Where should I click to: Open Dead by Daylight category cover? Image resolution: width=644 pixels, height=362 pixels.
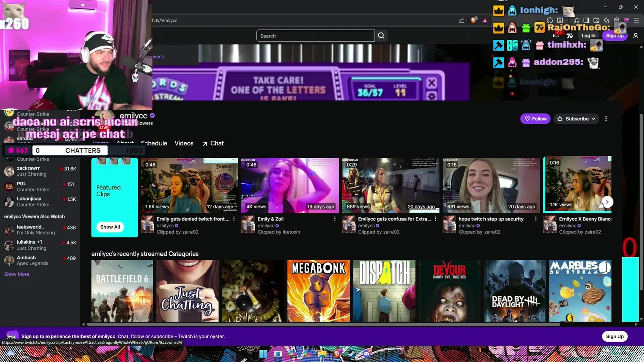pyautogui.click(x=515, y=291)
